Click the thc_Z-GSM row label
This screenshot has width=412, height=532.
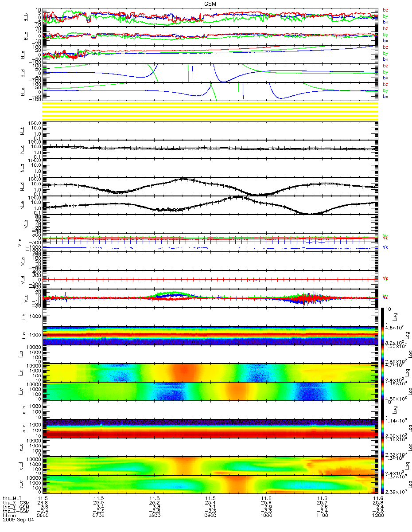15,511
